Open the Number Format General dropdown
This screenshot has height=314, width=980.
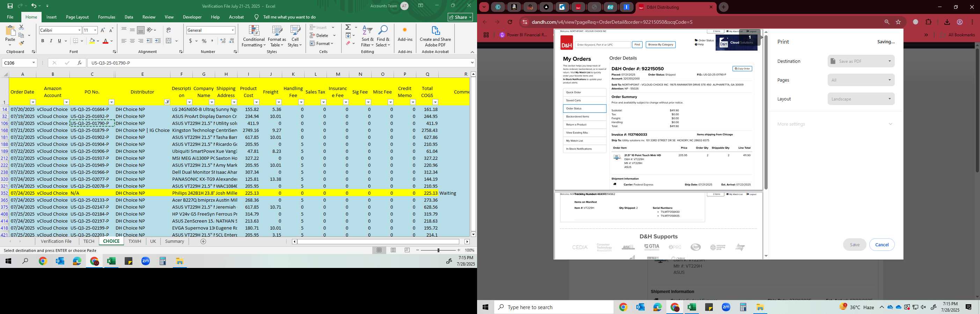(233, 30)
